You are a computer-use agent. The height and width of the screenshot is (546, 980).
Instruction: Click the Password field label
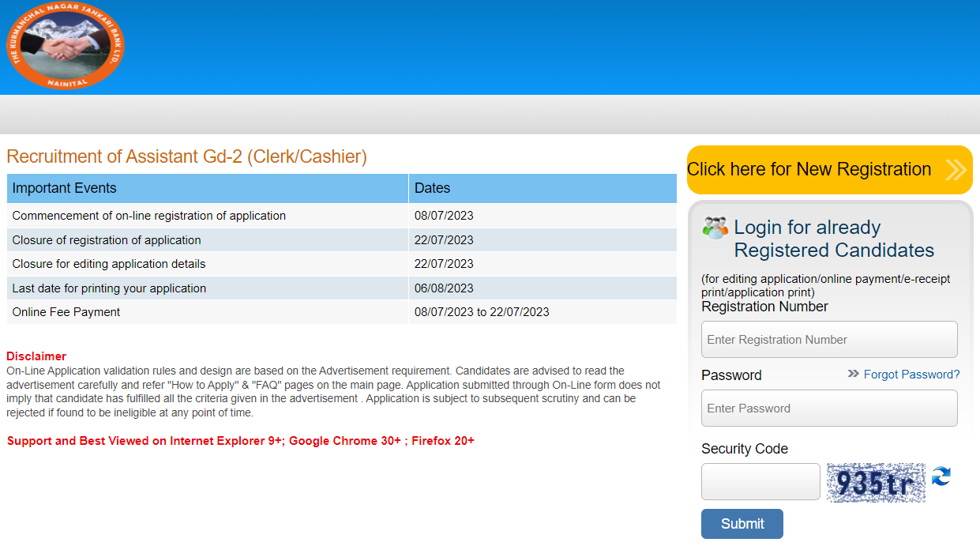coord(731,375)
